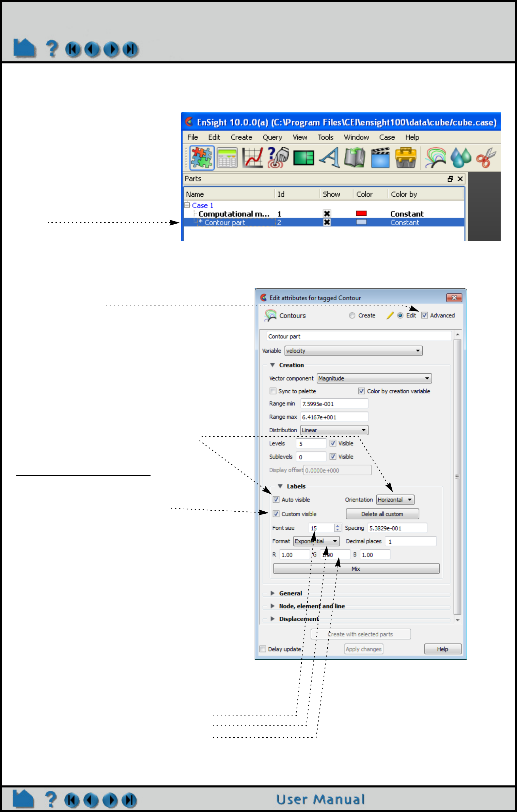Click the blue letter A annotation icon
This screenshot has width=517, height=812.
click(x=329, y=158)
